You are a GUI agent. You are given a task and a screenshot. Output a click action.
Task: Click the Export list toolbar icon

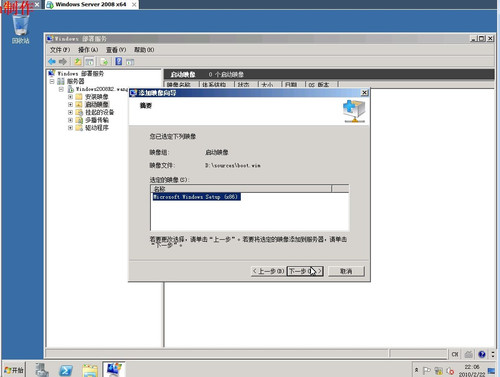(104, 62)
